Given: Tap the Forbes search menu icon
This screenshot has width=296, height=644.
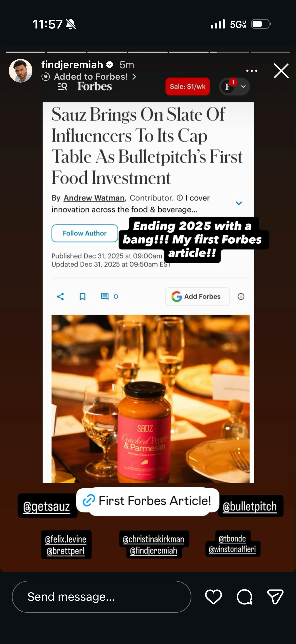Looking at the screenshot, I should (x=62, y=87).
